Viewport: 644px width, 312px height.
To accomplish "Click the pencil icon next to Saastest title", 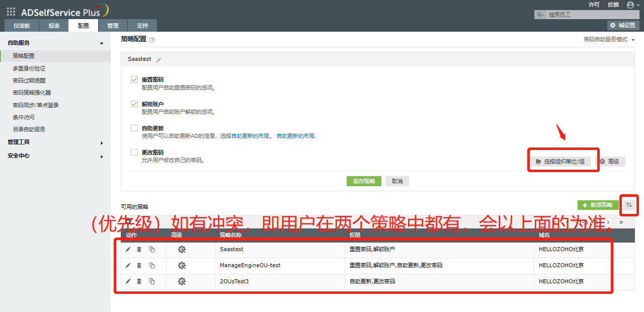I will 159,60.
